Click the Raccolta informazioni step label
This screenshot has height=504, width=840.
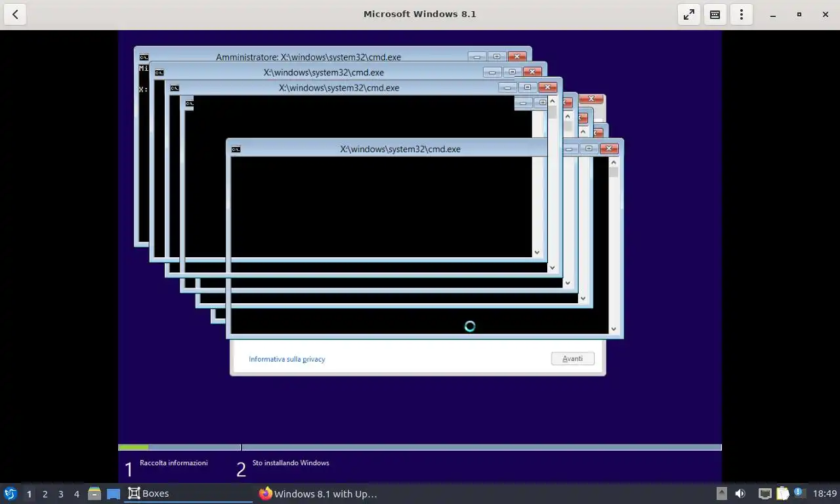click(x=173, y=463)
